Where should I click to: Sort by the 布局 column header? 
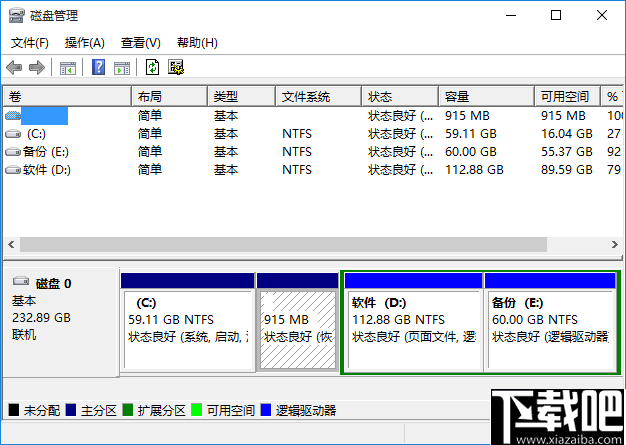pyautogui.click(x=170, y=97)
